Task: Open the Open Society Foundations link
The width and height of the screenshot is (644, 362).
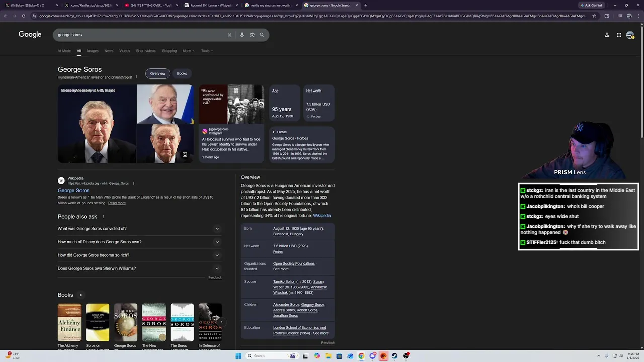Action: pyautogui.click(x=294, y=264)
